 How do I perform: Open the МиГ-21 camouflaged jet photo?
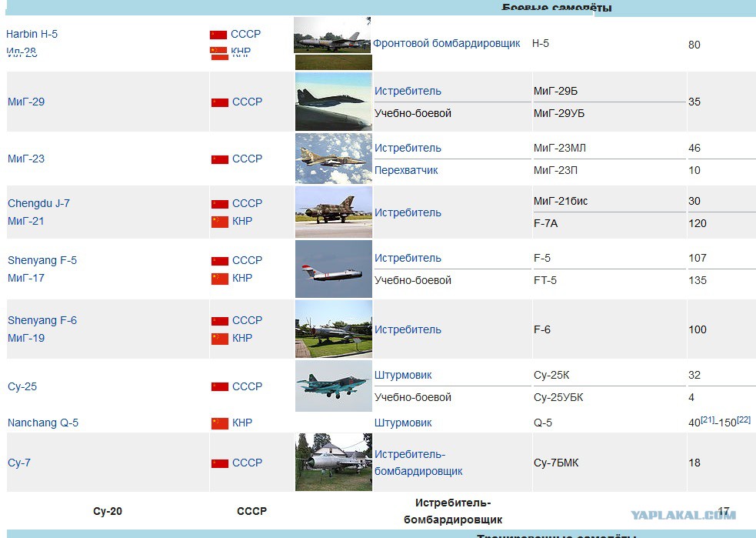click(x=334, y=212)
